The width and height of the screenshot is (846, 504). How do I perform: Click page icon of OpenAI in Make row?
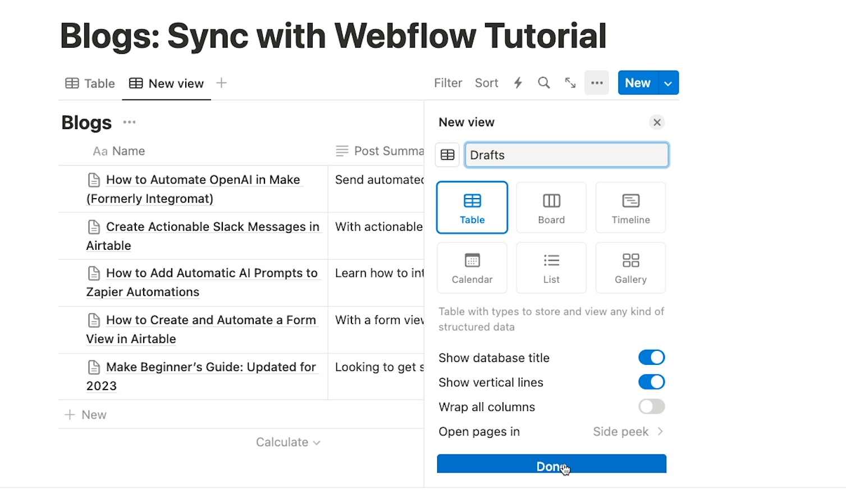[94, 180]
